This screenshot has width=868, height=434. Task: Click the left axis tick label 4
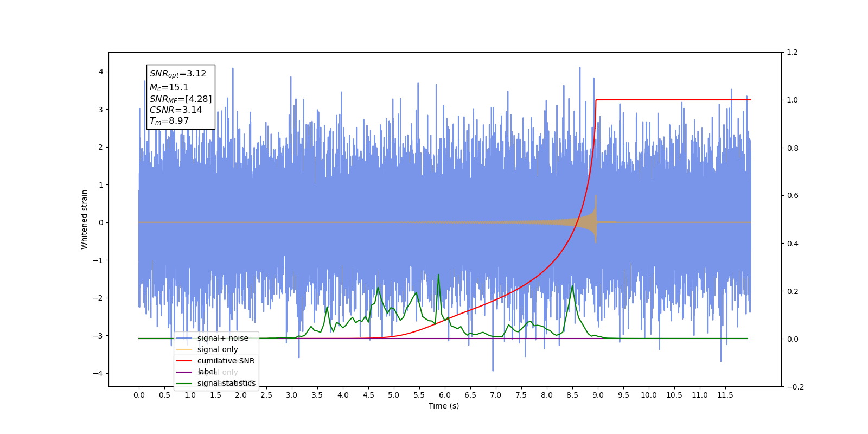(x=100, y=72)
